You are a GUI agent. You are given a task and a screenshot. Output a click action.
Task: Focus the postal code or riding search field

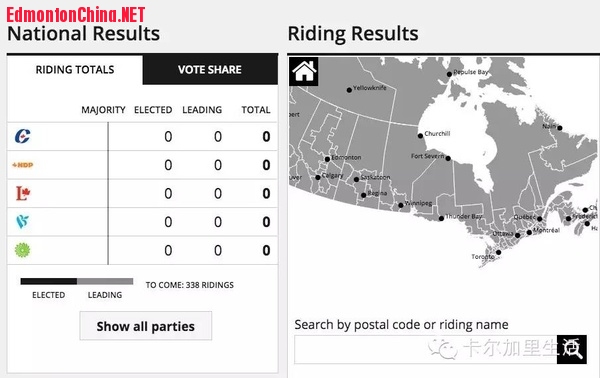pyautogui.click(x=426, y=349)
